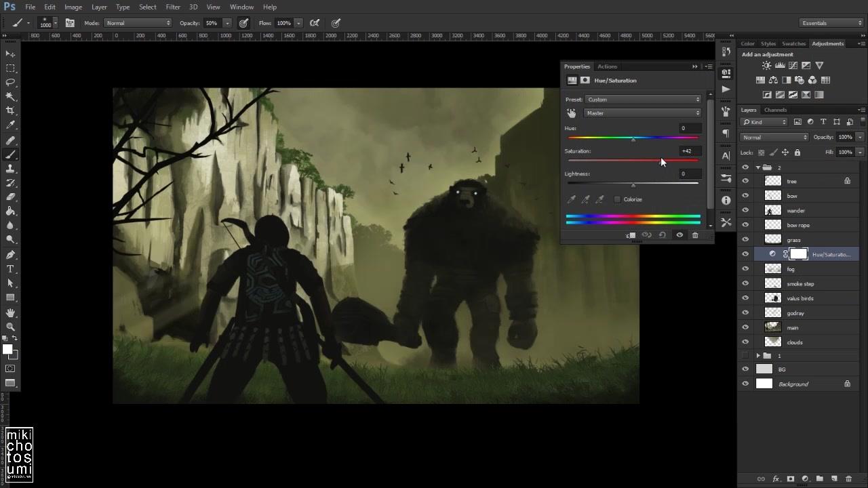Open the layer blend mode Normal dropdown
Viewport: 868px width, 488px height.
[774, 137]
